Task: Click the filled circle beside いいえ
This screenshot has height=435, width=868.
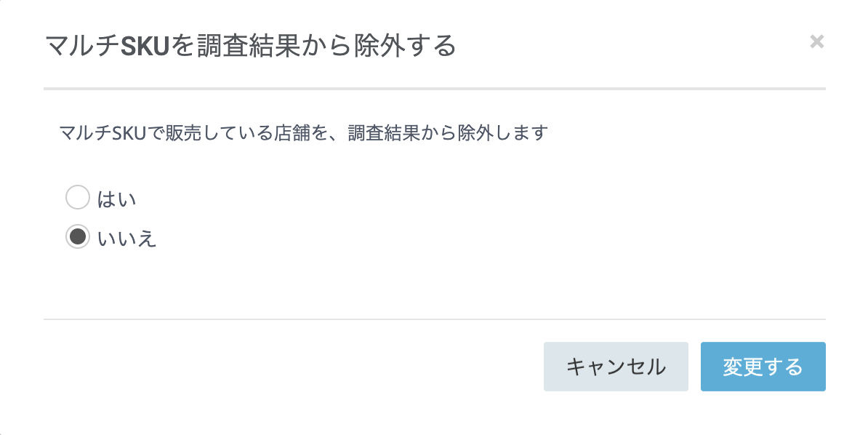Action: pos(77,237)
